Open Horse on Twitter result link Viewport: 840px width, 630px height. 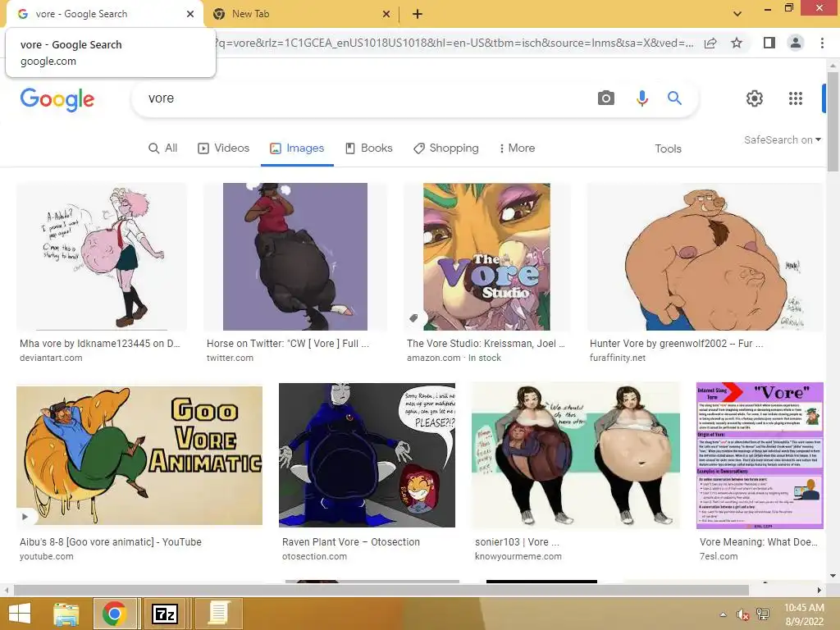[x=288, y=344]
